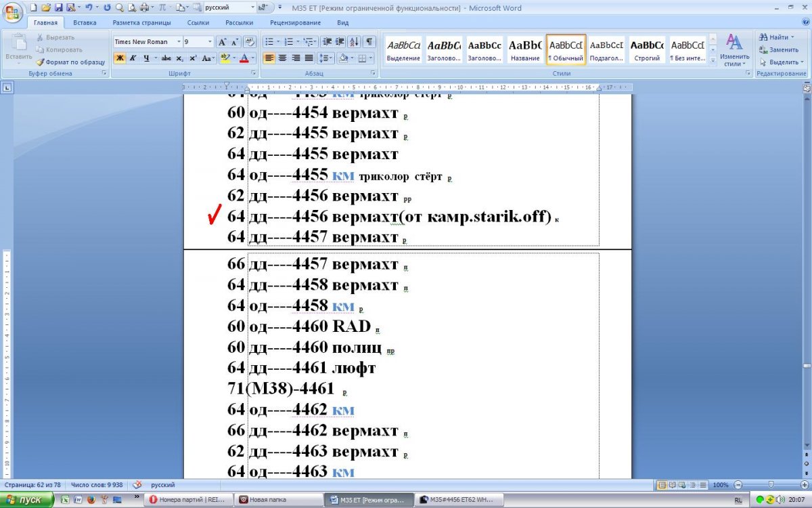
Task: Toggle Bold (Ж) formatting
Action: (x=120, y=58)
